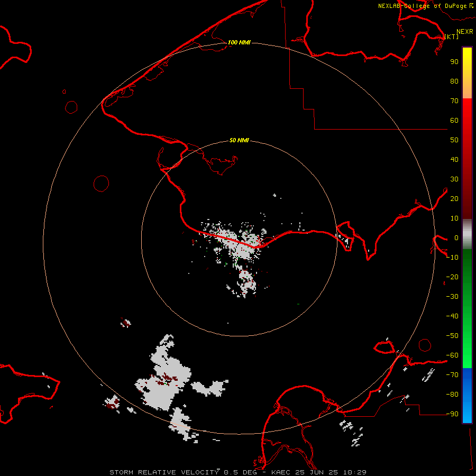Select the "-70" value on velocity scale

coord(452,375)
